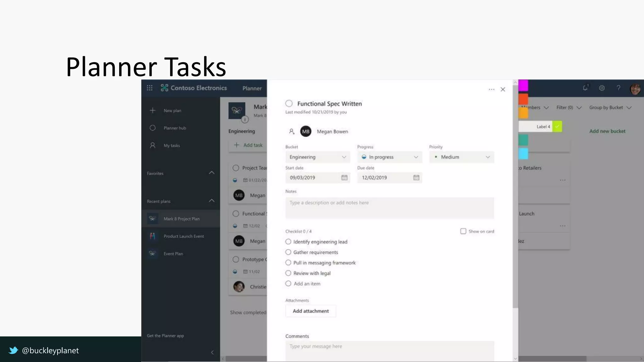Viewport: 644px width, 362px height.
Task: Click Due date field 12/02/2019
Action: click(390, 178)
